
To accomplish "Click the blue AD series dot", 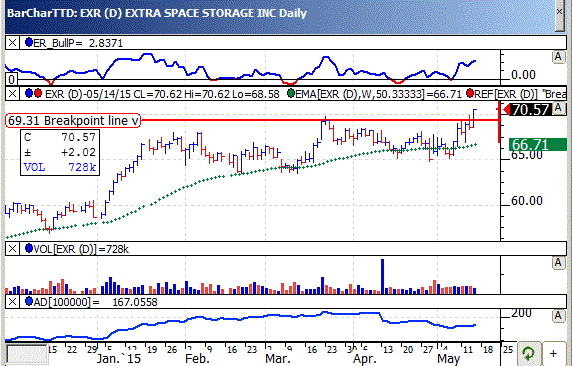I will 29,301.
